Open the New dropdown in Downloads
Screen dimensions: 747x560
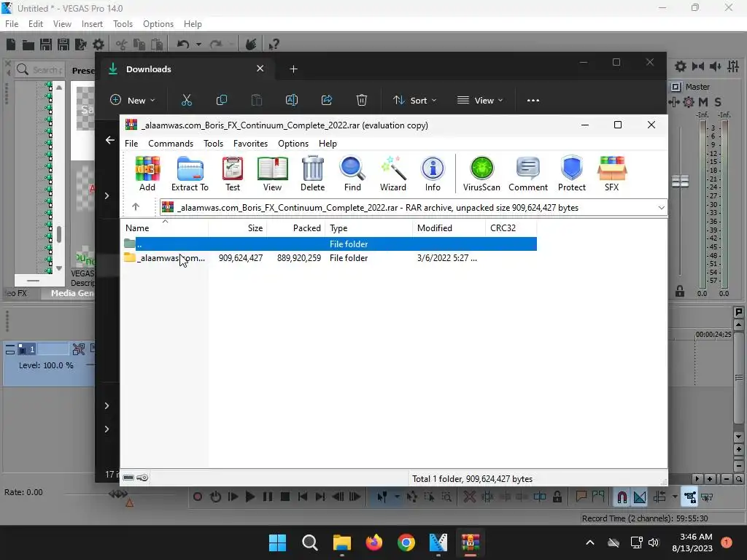(x=133, y=101)
